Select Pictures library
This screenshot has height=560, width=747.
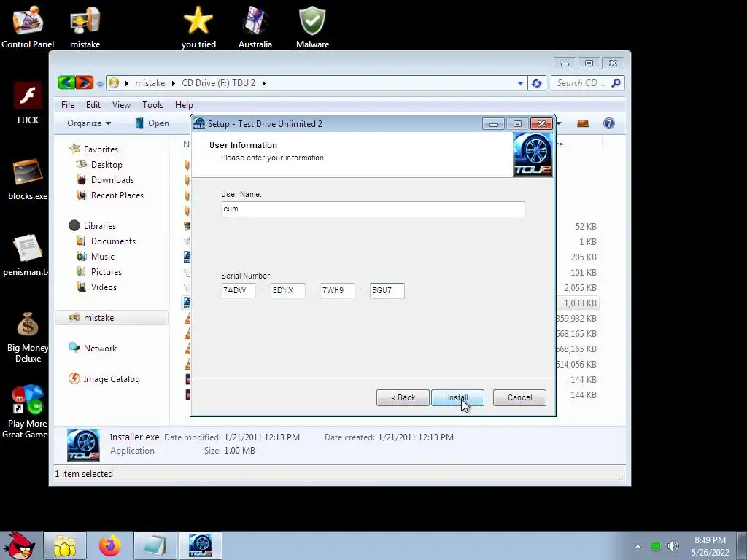(107, 272)
